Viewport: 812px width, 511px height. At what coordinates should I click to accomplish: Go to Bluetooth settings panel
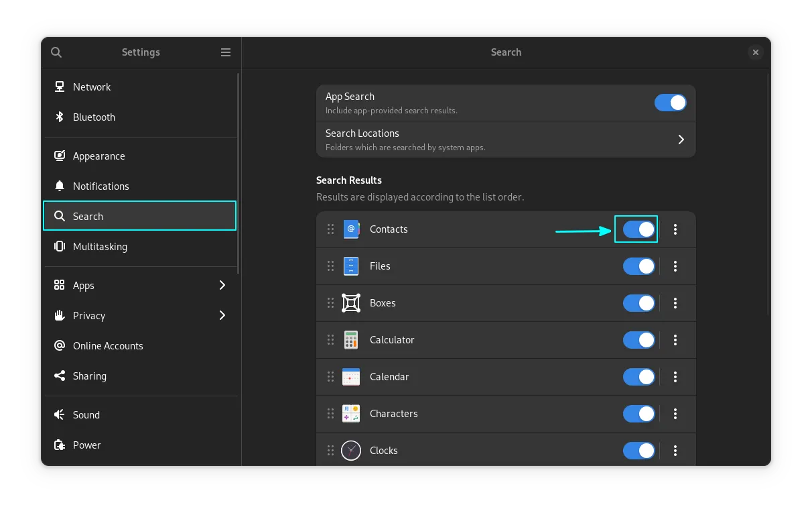pos(94,117)
